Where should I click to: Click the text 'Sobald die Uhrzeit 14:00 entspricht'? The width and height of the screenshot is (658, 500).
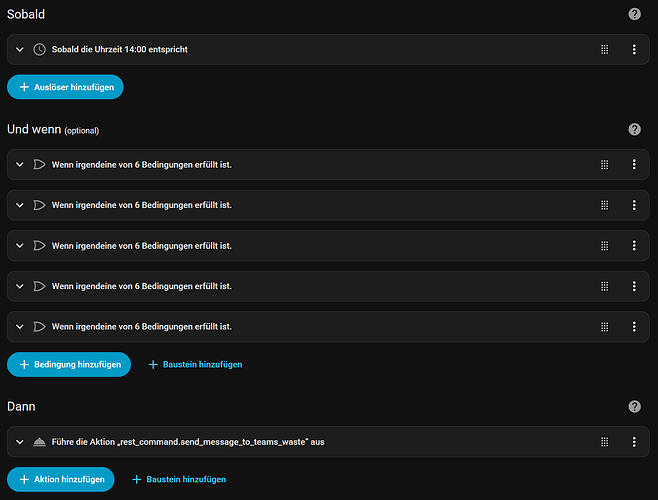120,50
